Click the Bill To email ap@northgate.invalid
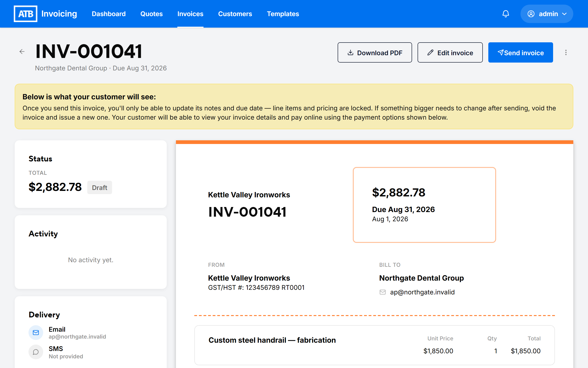The image size is (588, 368). click(422, 292)
